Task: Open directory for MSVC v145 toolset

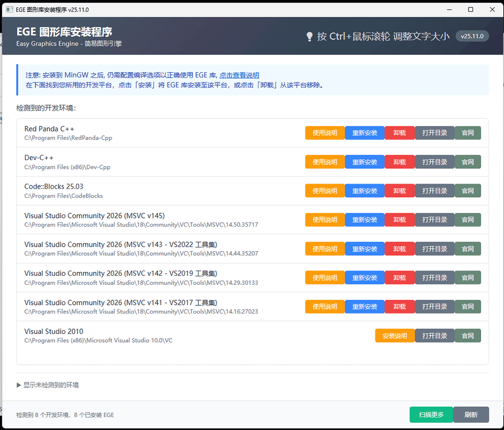Action: 435,220
